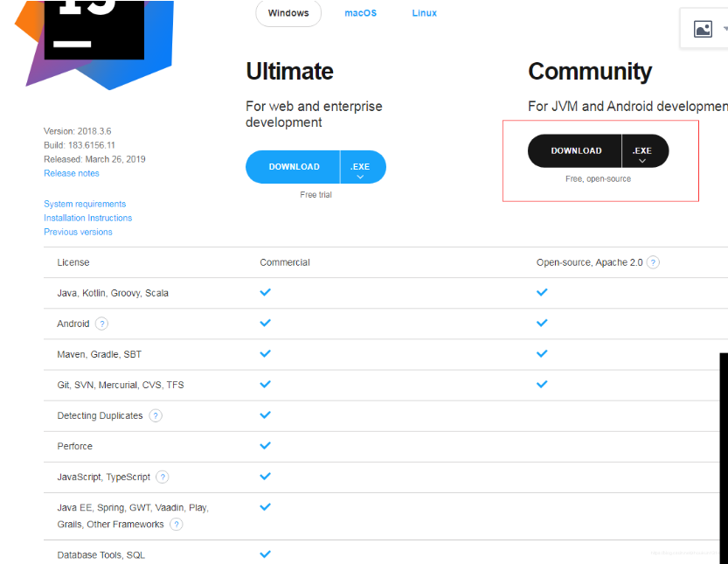Viewport: 728px width, 564px height.
Task: Click Java EE, Spring, GWT row label
Action: coord(133,516)
